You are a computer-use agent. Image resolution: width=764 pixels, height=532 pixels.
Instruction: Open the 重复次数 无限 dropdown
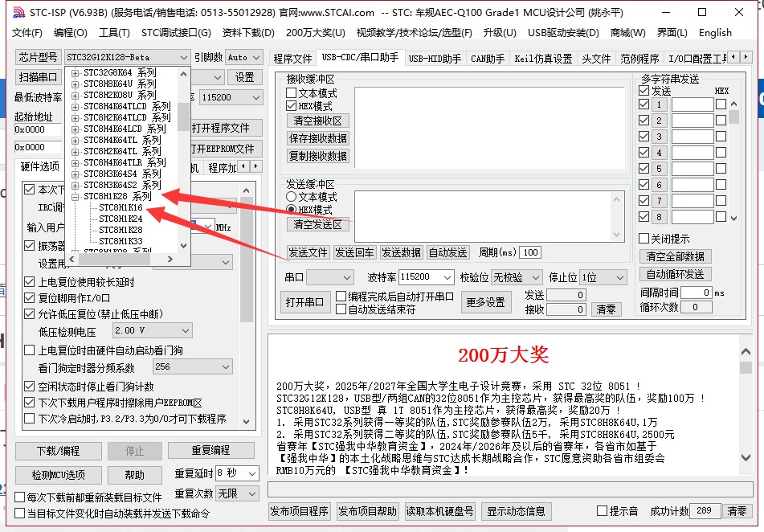click(237, 494)
